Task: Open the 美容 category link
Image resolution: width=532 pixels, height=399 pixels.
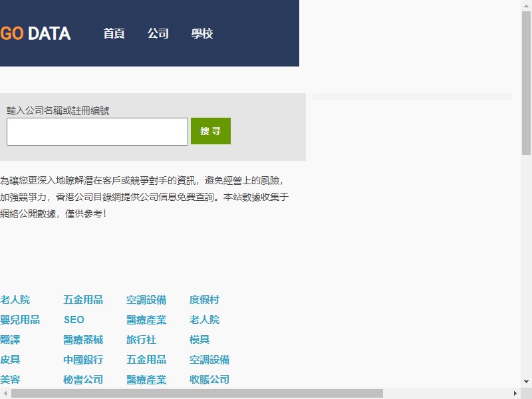Action: pyautogui.click(x=10, y=379)
